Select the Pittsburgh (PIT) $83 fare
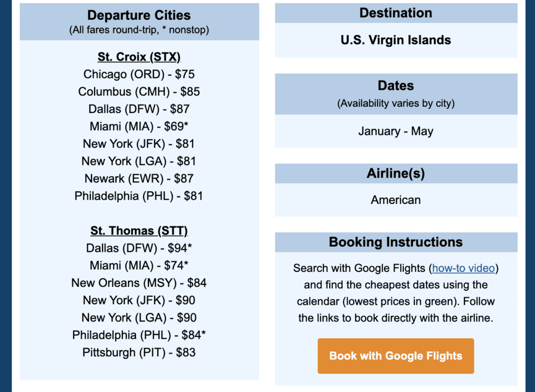The width and height of the screenshot is (535, 392). pos(139,352)
